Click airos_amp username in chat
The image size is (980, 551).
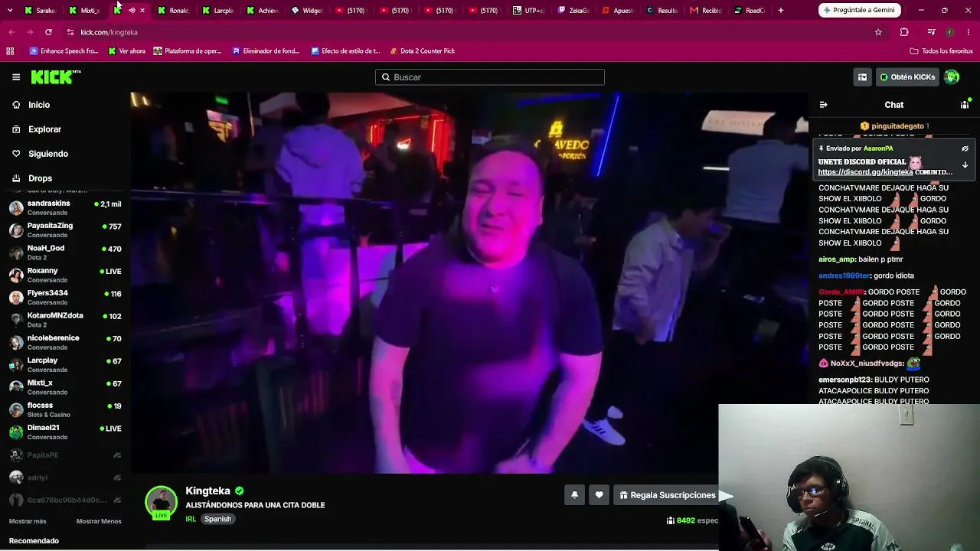pos(837,259)
